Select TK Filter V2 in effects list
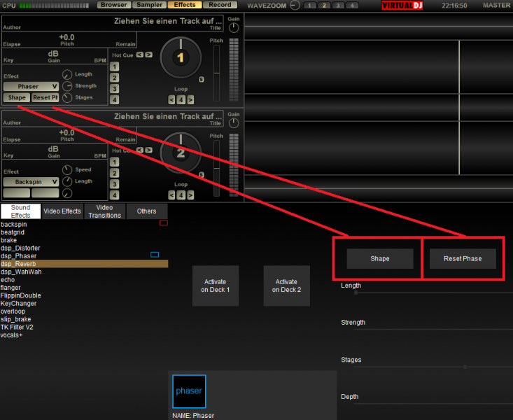 click(84, 327)
